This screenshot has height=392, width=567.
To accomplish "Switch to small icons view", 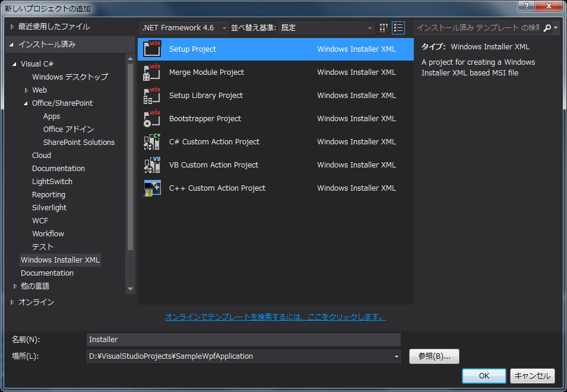I will coord(384,28).
